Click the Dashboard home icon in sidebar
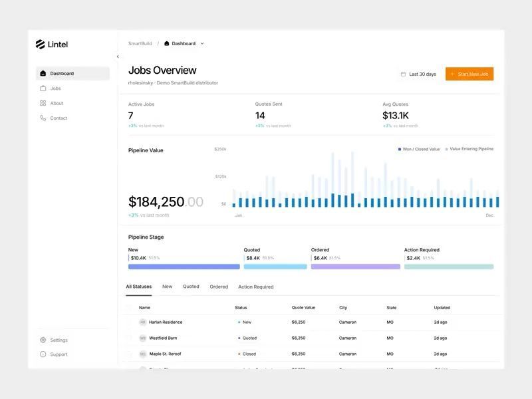 [43, 73]
